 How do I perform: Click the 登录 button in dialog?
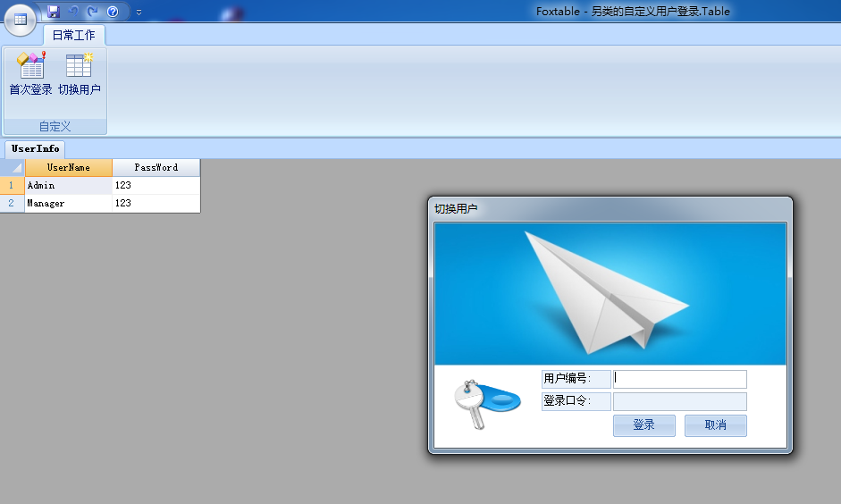coord(644,425)
